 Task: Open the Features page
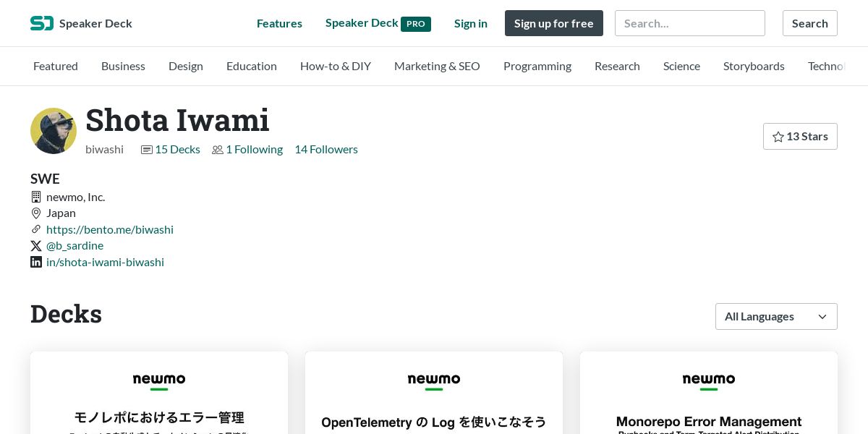tap(279, 23)
